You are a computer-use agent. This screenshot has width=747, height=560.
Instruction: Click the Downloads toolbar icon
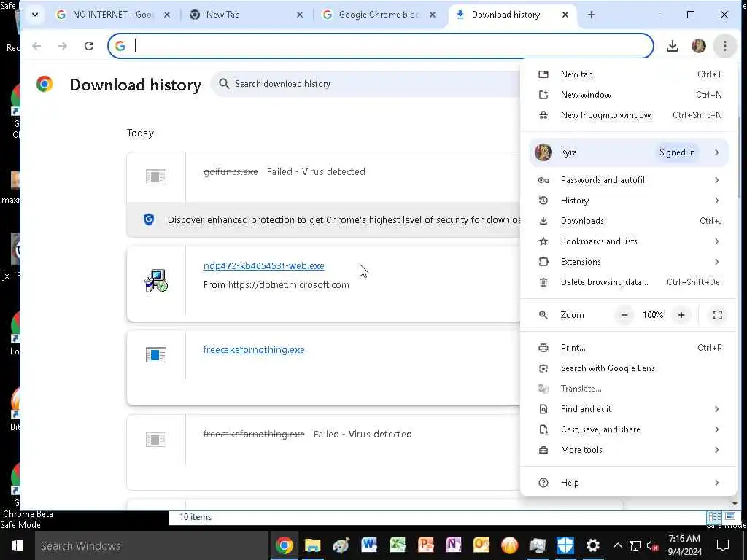pos(672,46)
